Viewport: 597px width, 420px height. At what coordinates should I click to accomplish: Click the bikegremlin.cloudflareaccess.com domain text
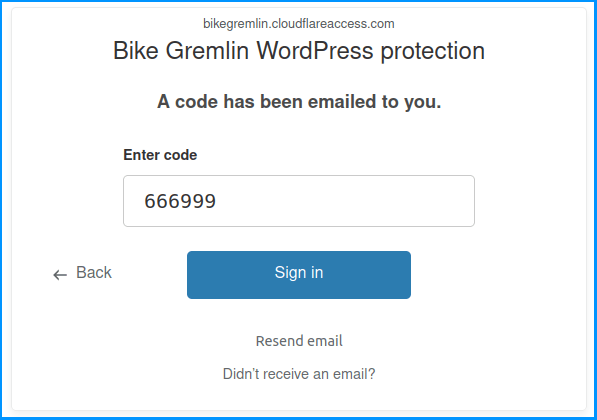coord(299,24)
